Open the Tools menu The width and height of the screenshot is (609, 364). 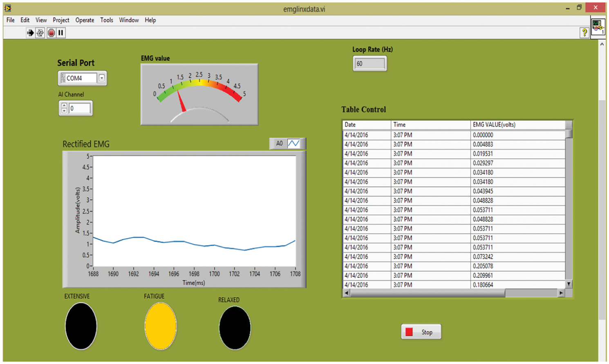(107, 20)
